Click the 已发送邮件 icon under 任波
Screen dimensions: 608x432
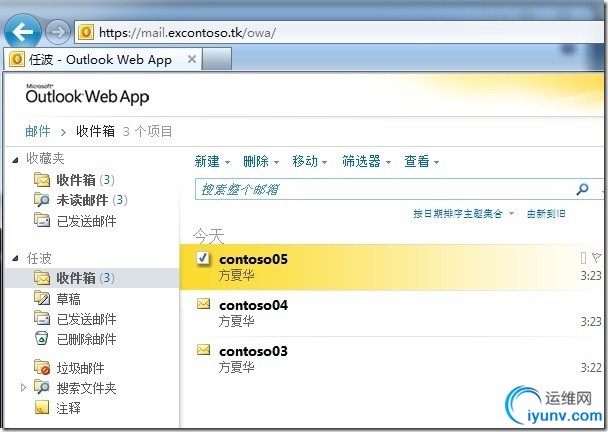pyautogui.click(x=42, y=318)
